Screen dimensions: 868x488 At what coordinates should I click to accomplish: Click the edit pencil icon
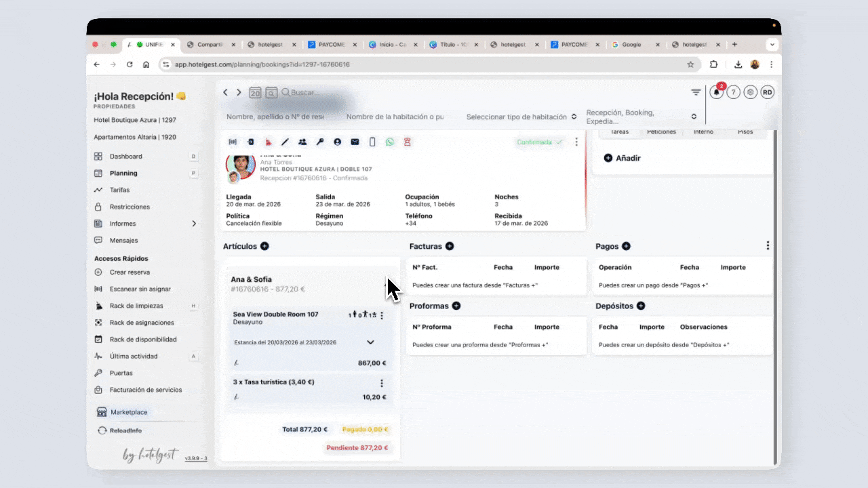click(285, 142)
